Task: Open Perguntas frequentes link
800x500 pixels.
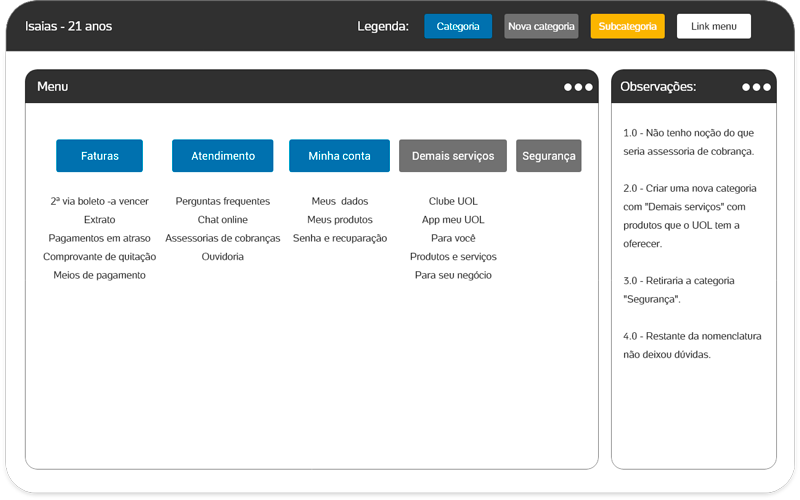Action: (x=222, y=201)
